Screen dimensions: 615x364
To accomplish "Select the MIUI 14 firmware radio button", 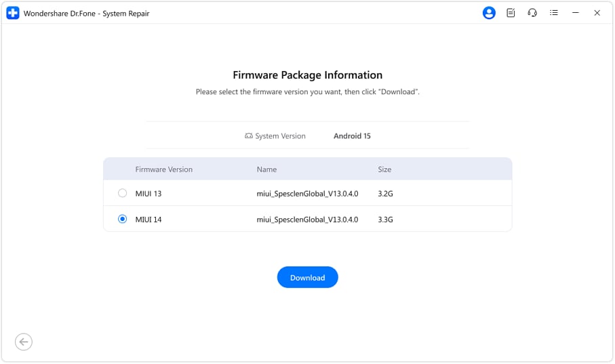I will point(122,219).
